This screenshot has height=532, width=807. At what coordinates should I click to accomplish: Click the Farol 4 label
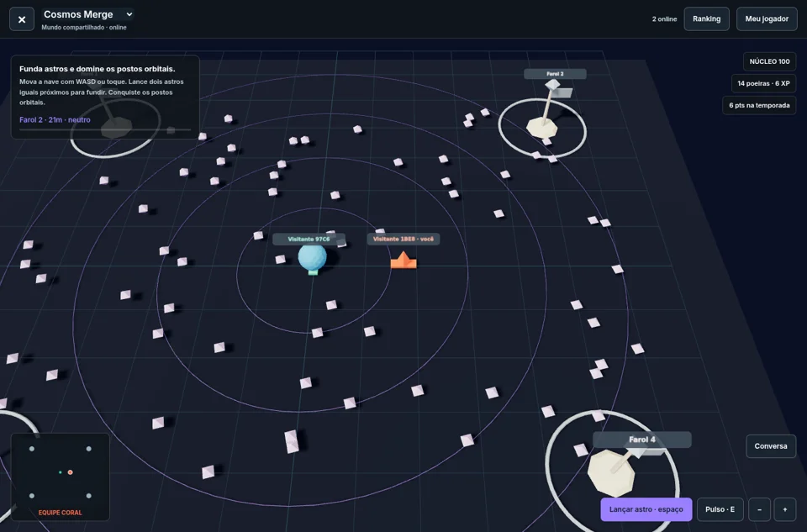[x=641, y=440]
